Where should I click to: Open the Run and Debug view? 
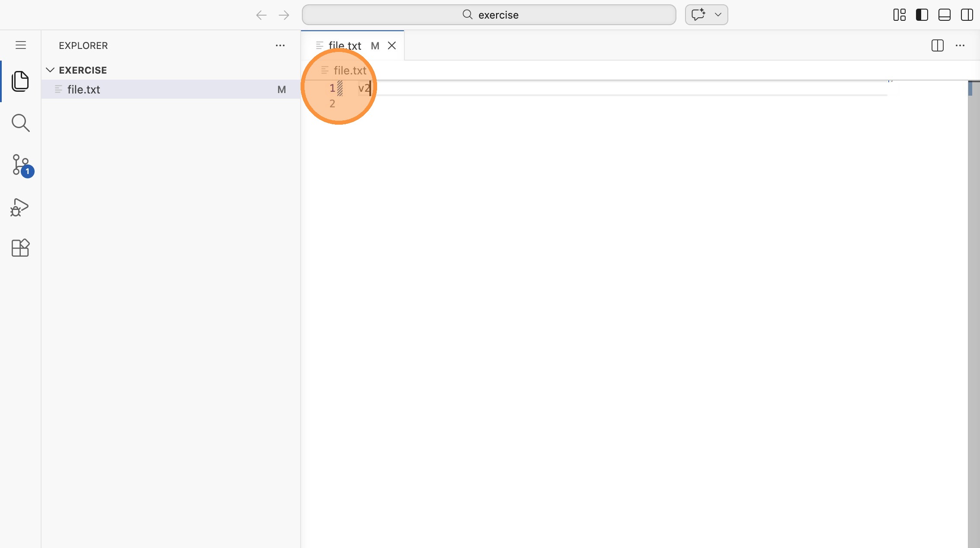pos(20,207)
